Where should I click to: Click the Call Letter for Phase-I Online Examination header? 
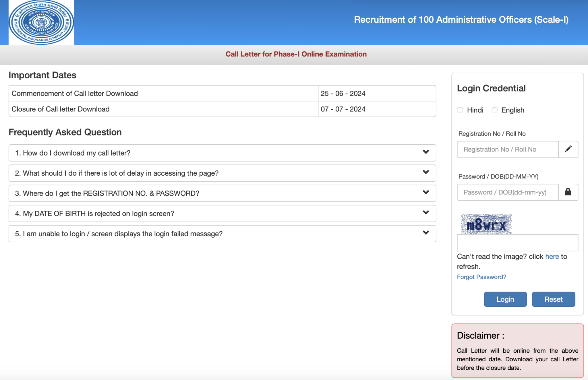pyautogui.click(x=296, y=54)
